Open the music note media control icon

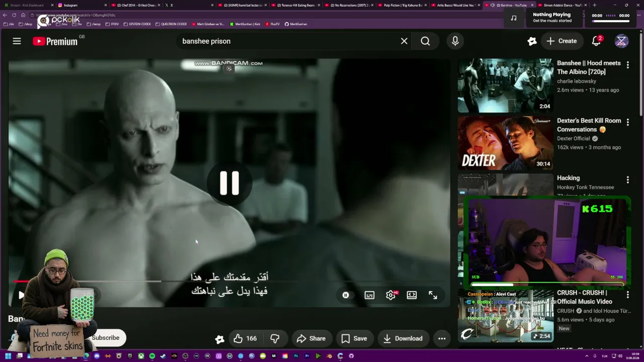click(514, 18)
